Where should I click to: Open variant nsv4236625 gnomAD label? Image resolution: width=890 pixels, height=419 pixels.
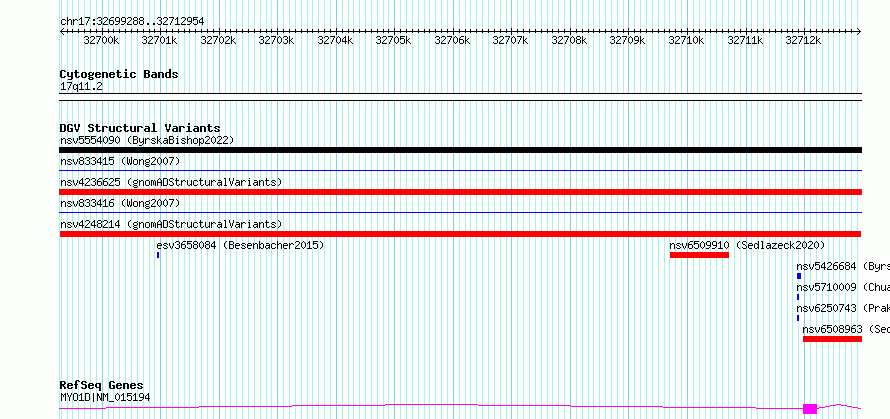[171, 182]
